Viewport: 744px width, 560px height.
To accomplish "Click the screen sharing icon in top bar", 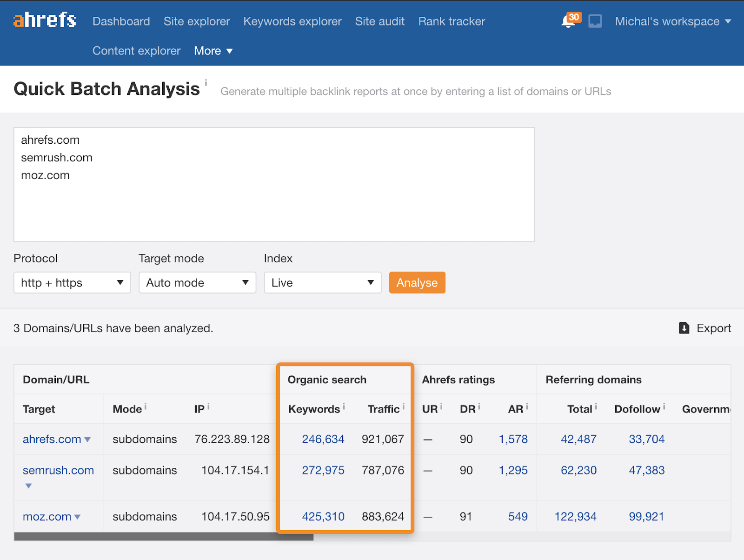I will click(595, 21).
